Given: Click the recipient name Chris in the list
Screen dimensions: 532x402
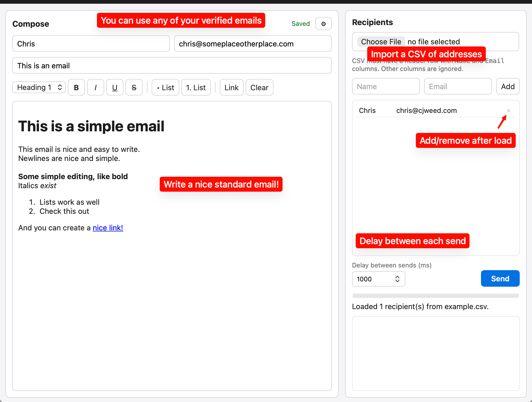Looking at the screenshot, I should tap(367, 111).
